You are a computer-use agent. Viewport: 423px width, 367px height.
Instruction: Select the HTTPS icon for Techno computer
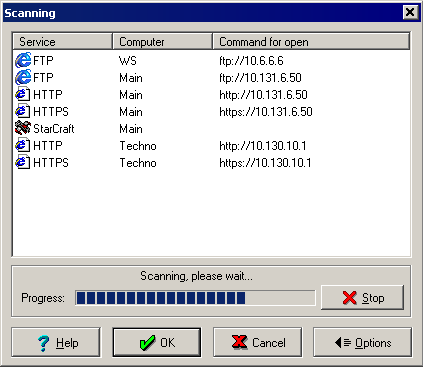(x=23, y=162)
